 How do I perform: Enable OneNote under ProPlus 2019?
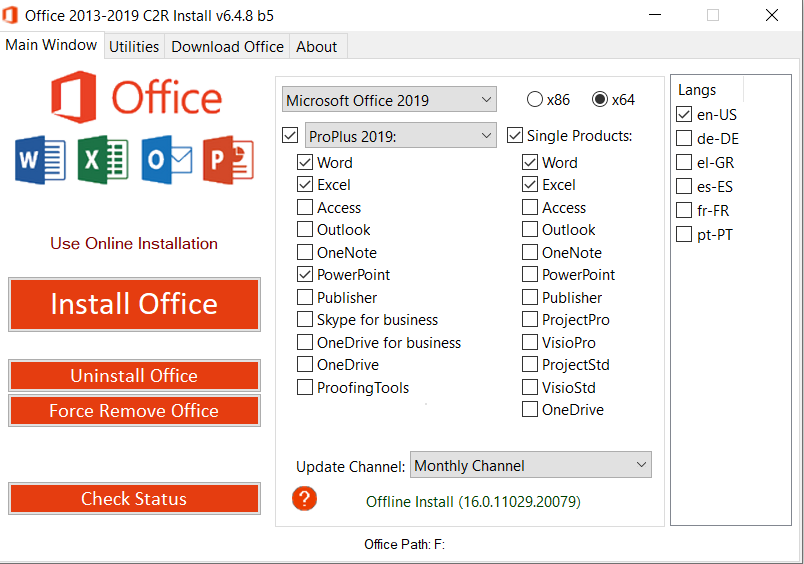click(x=305, y=252)
